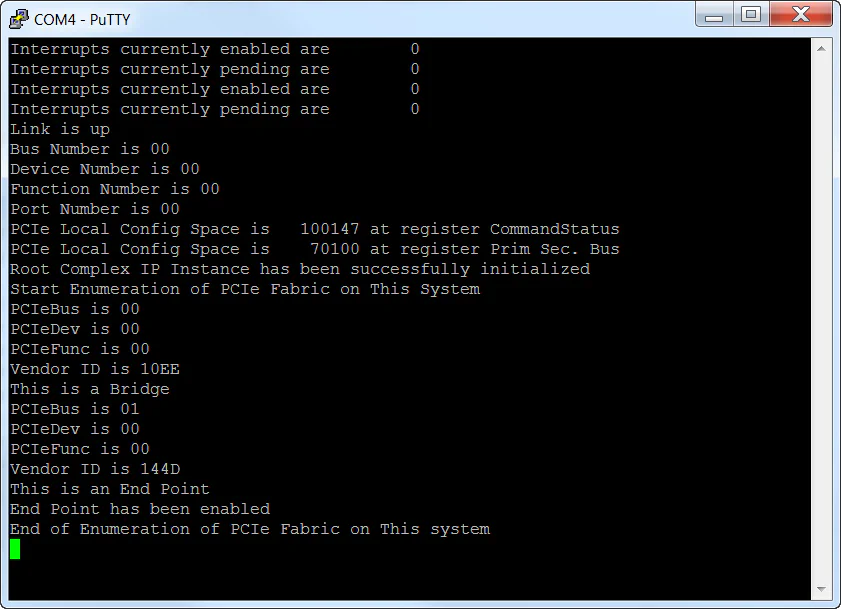Click the 'End of Enumeration' message line
The width and height of the screenshot is (841, 609).
(x=250, y=528)
